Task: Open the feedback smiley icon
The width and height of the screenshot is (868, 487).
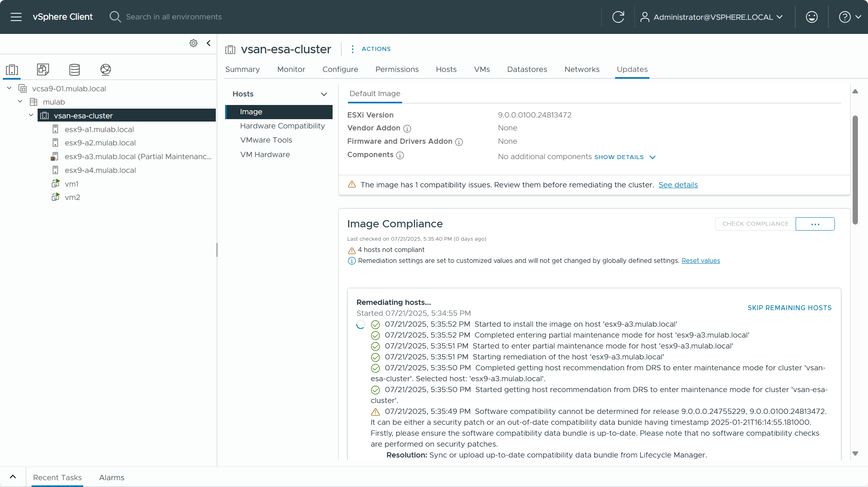Action: (811, 17)
